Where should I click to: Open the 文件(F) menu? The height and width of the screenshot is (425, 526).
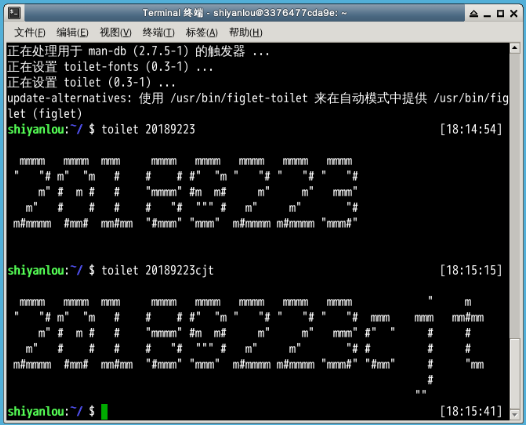30,33
